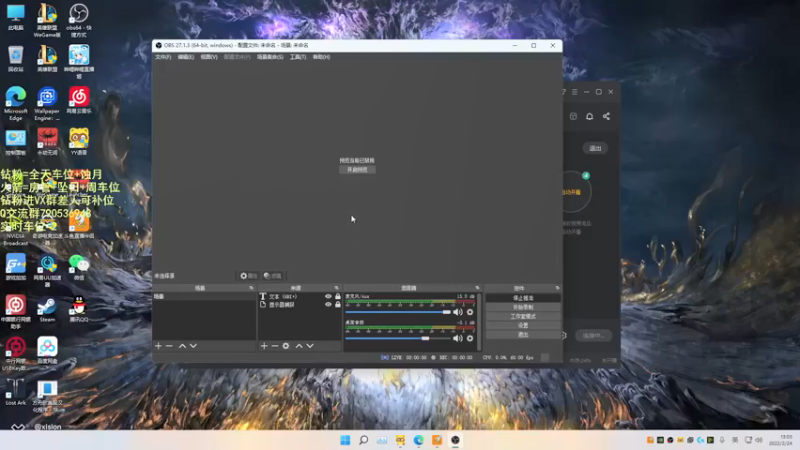This screenshot has height=450, width=800.
Task: Open the View (V) menu
Action: [209, 57]
